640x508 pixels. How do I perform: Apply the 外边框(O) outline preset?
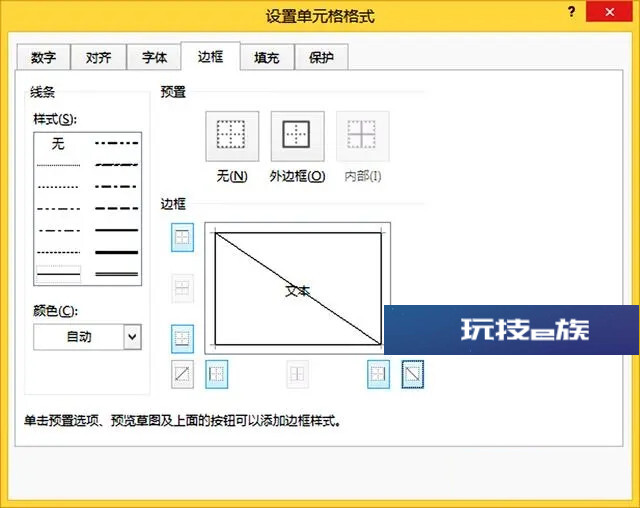pos(297,136)
